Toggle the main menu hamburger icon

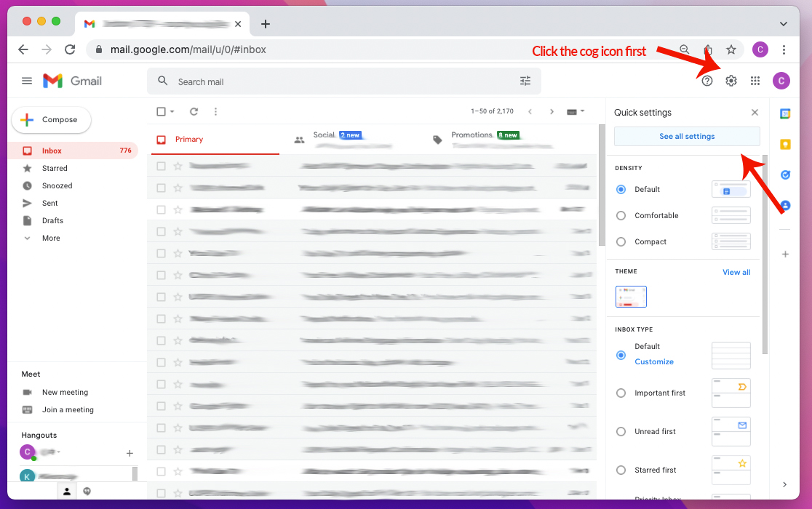pyautogui.click(x=27, y=81)
